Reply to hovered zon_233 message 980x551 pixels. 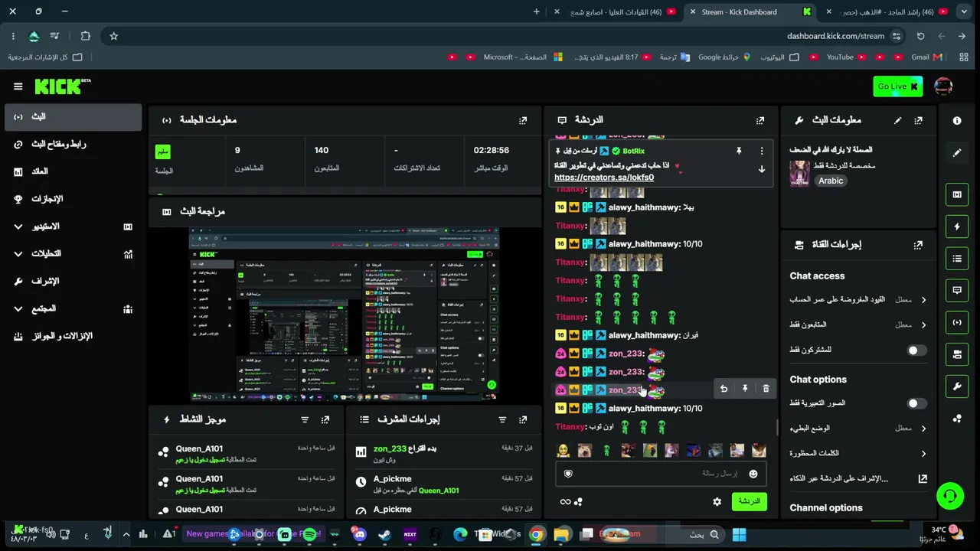724,389
